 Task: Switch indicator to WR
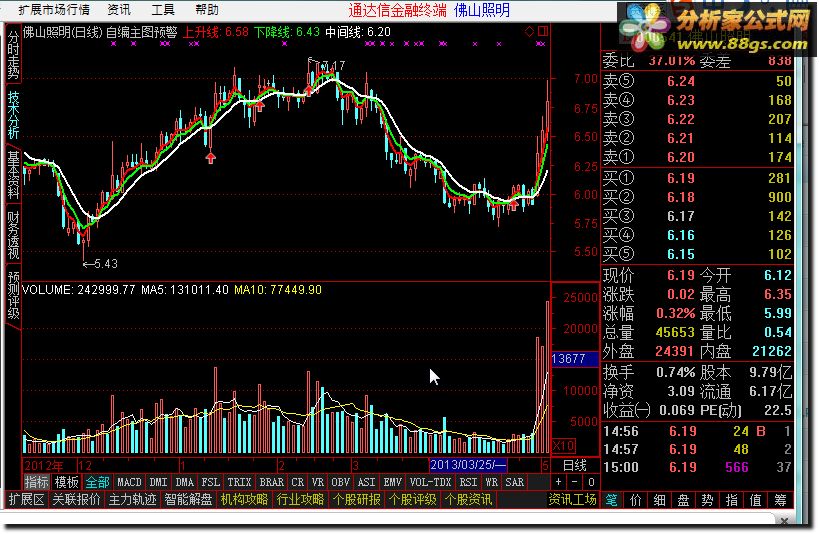coord(491,482)
